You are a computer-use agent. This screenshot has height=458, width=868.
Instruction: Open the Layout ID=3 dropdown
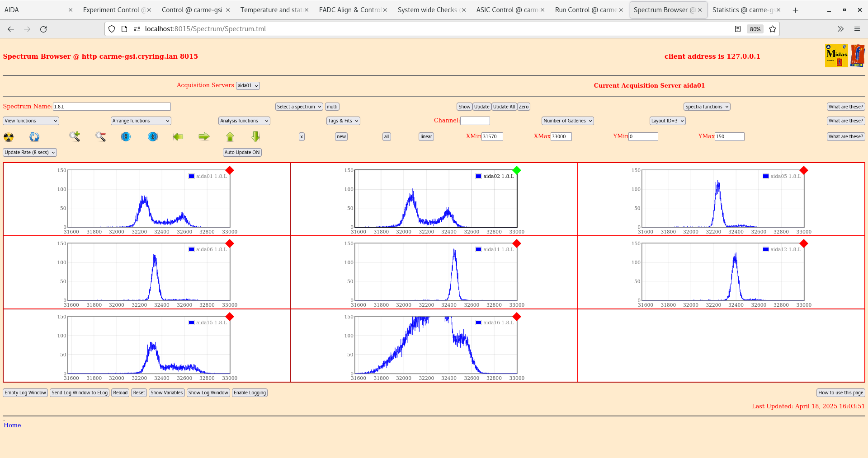pos(668,121)
